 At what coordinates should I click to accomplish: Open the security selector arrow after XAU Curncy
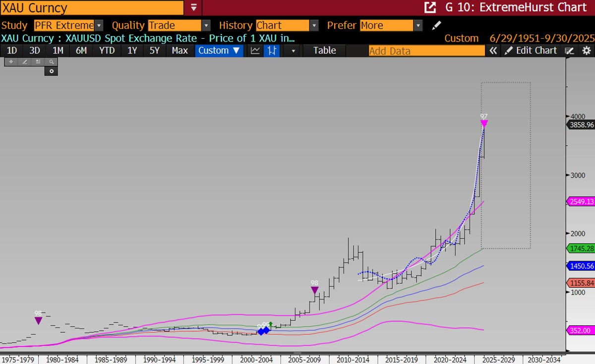[193, 8]
